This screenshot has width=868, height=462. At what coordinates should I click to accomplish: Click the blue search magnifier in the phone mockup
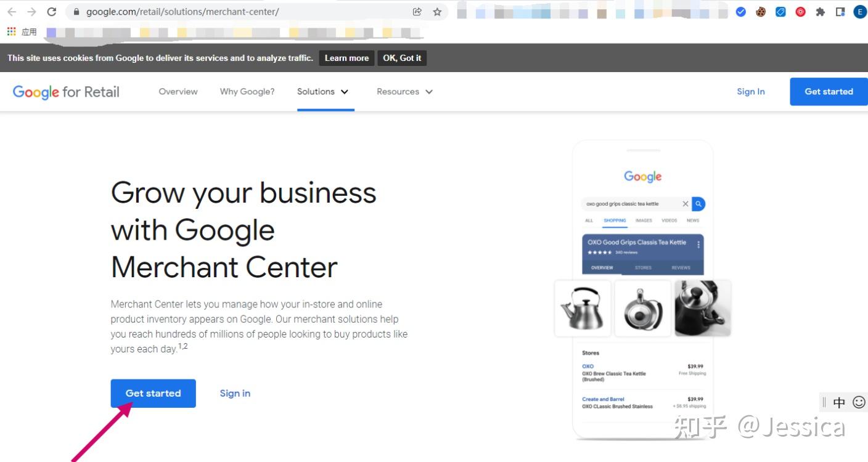coord(698,204)
